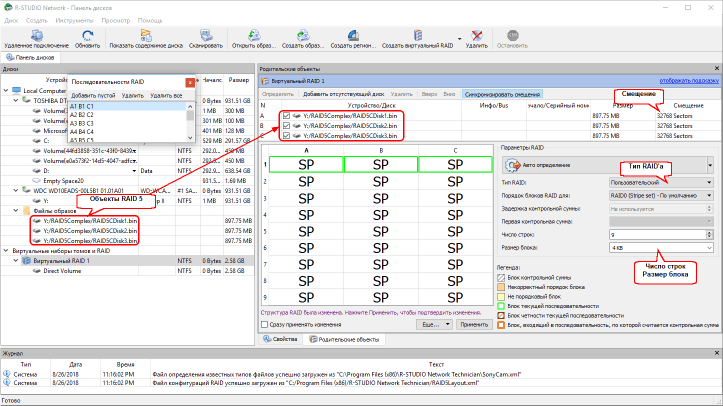This screenshot has width=723, height=406.
Task: Close the Последовательности RAID popup
Action: click(190, 82)
